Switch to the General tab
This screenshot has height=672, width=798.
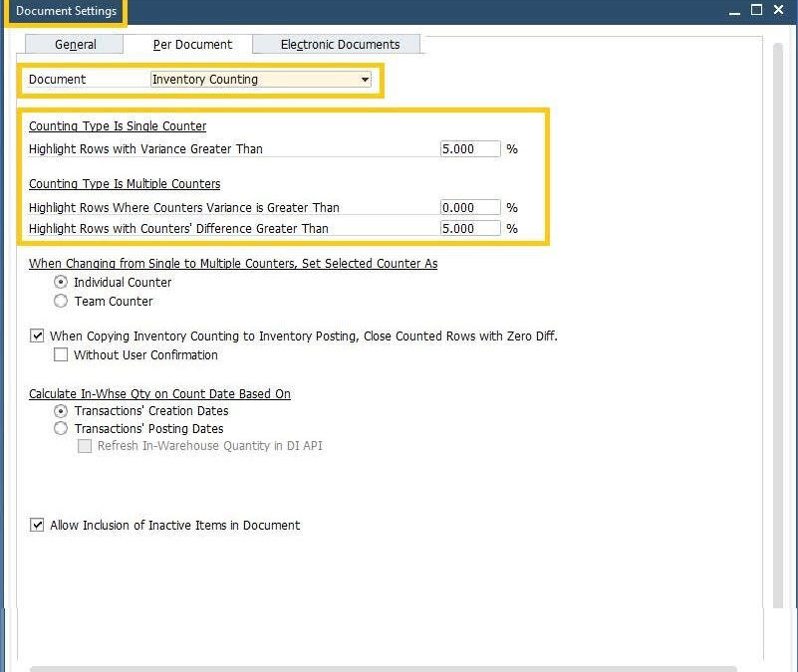click(x=76, y=45)
